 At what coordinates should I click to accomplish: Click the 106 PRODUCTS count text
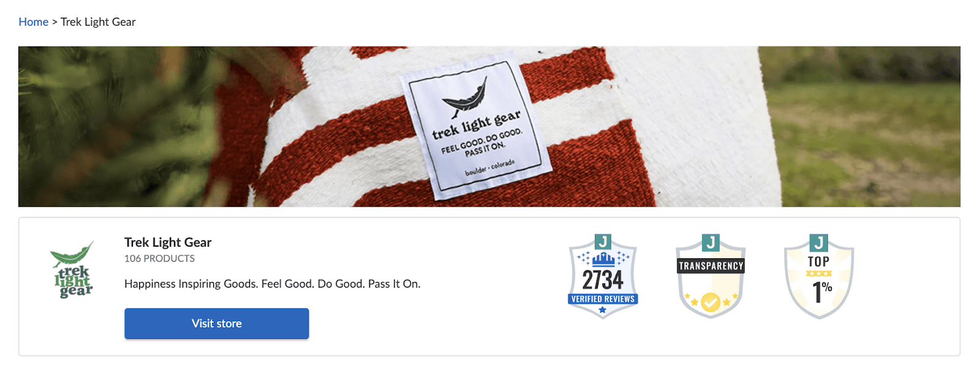click(159, 258)
